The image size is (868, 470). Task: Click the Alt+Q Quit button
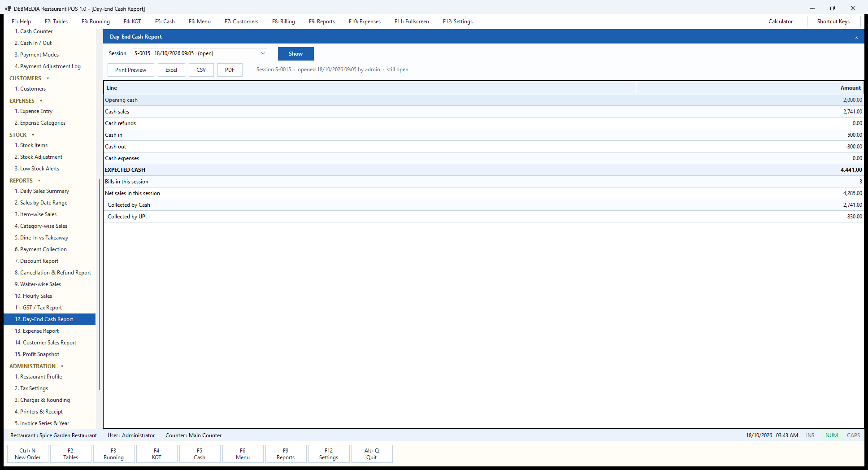pos(372,454)
